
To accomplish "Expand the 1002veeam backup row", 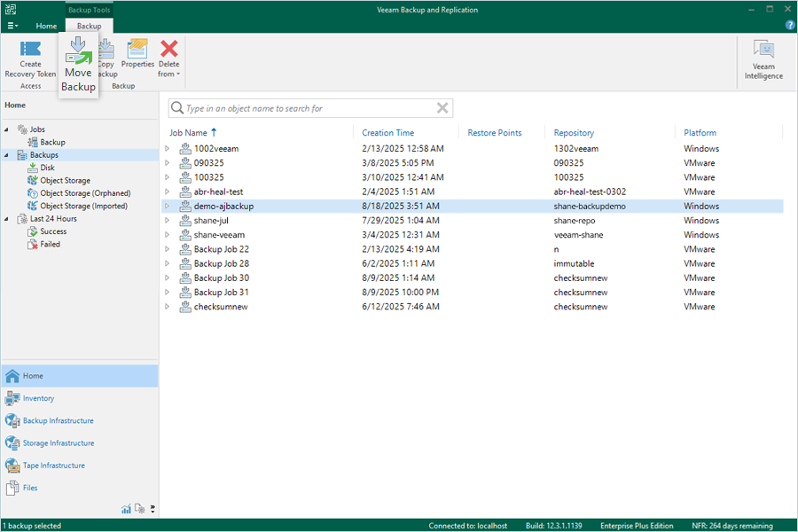I will 167,149.
